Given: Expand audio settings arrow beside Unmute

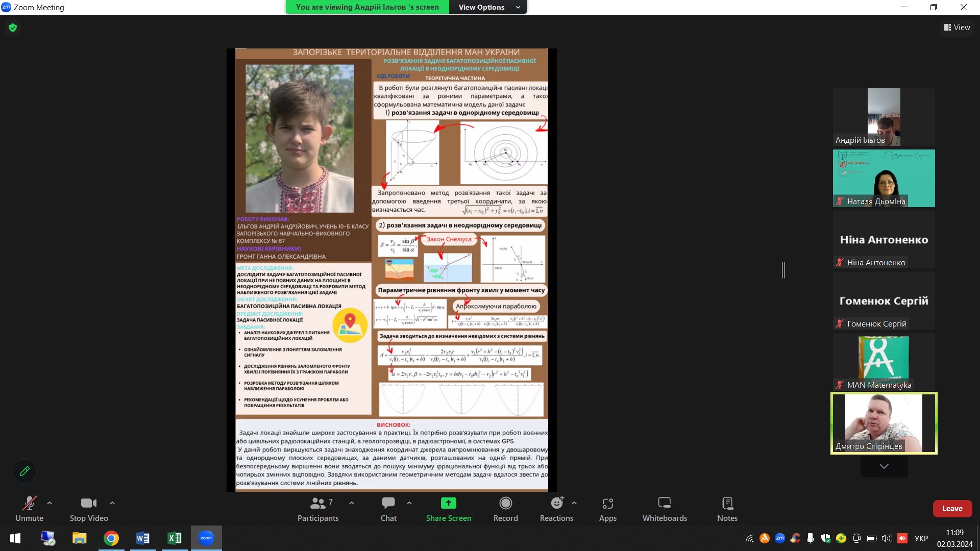Looking at the screenshot, I should click(50, 503).
